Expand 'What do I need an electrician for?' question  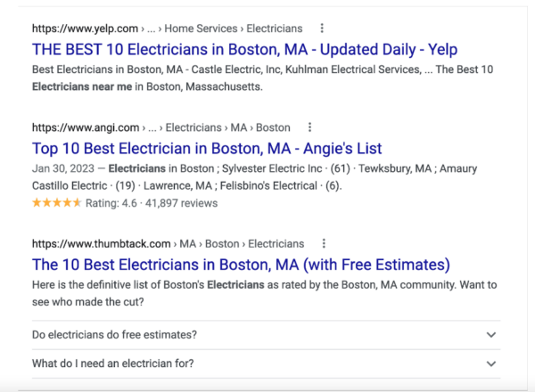[266, 363]
